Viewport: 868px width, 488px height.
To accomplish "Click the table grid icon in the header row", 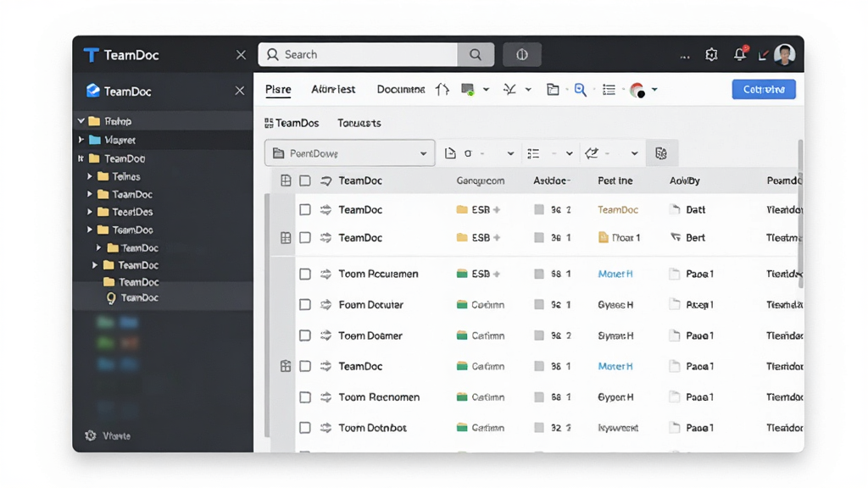I will [x=286, y=180].
